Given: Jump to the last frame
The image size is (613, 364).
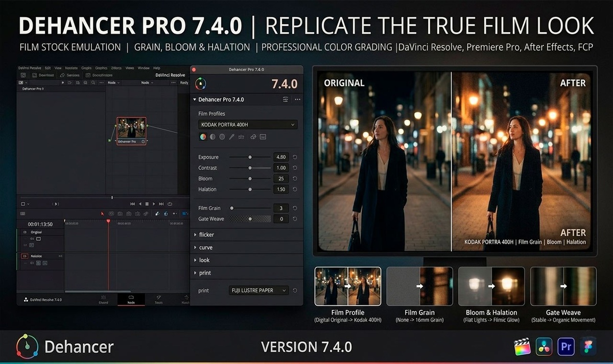Looking at the screenshot, I should click(161, 204).
